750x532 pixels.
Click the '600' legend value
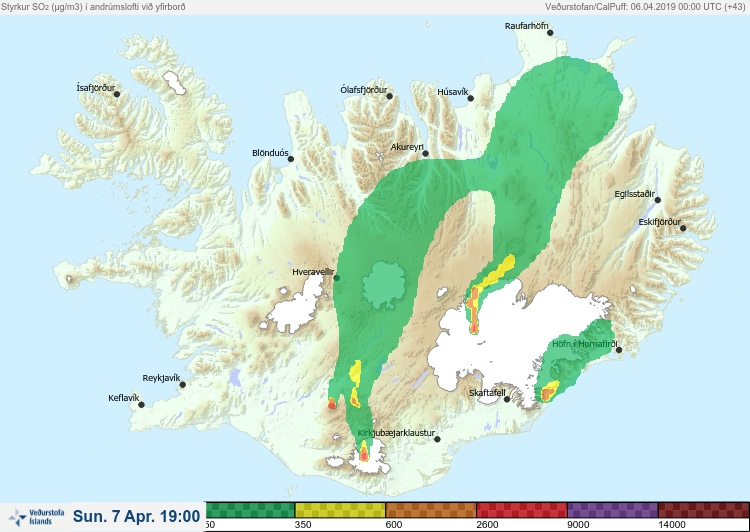(394, 525)
